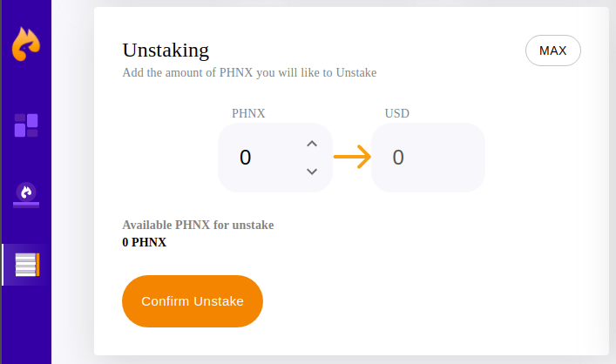Click the USD value field
The width and height of the screenshot is (616, 364).
coord(428,158)
